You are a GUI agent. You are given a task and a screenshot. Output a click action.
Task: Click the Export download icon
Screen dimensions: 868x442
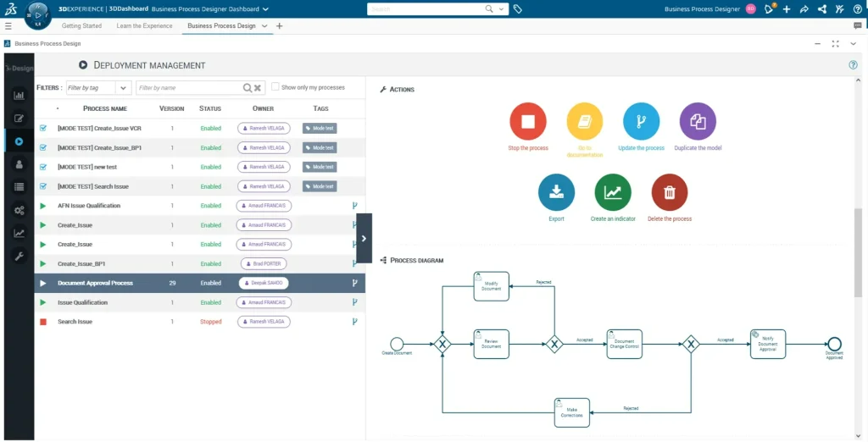(x=556, y=192)
